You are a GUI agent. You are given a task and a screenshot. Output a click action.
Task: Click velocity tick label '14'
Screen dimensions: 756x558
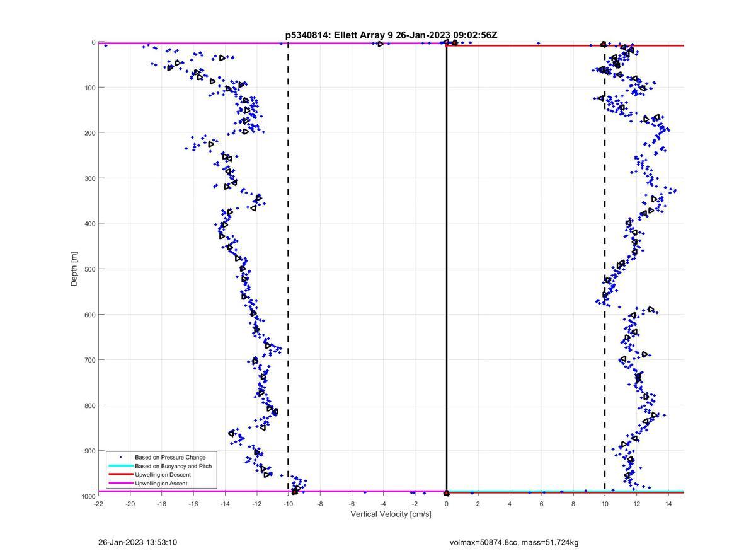click(668, 504)
